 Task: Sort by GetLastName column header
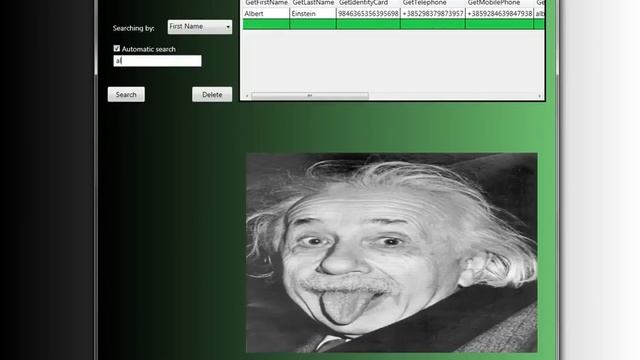tap(313, 3)
